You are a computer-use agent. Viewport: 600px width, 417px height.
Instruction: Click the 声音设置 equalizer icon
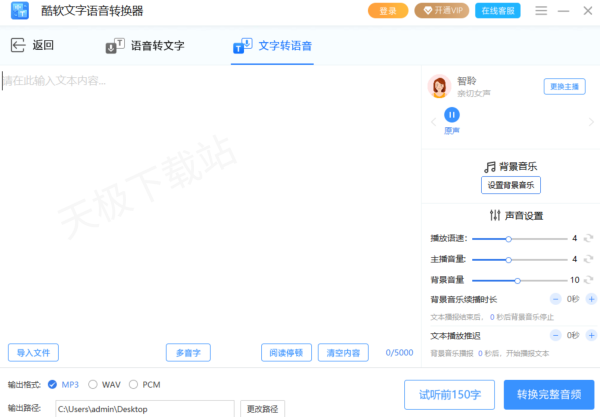[495, 215]
